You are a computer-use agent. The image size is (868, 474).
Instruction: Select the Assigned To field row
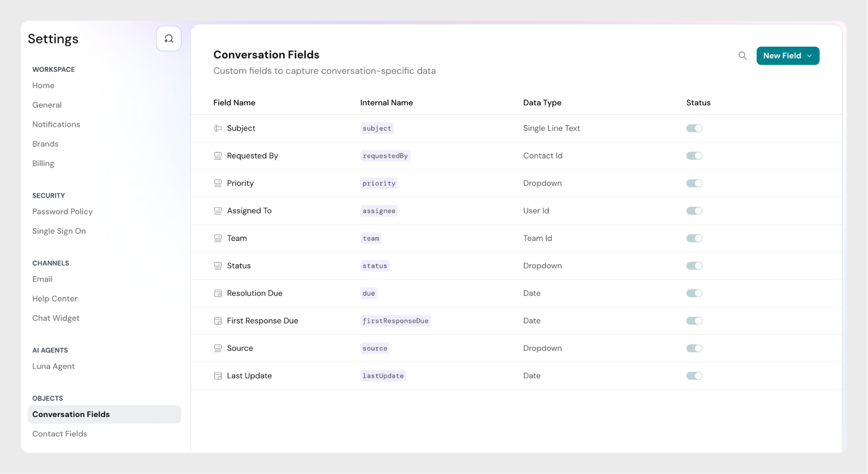click(249, 211)
